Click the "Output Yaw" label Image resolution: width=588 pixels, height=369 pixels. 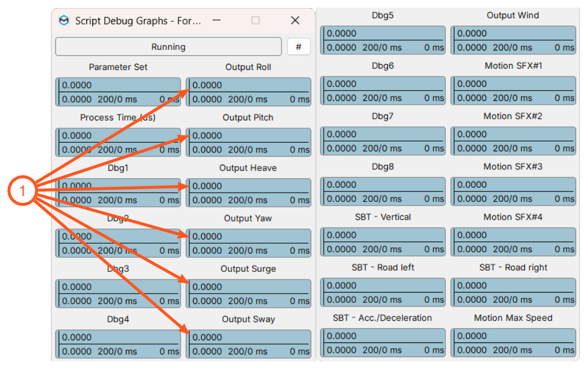tap(248, 219)
